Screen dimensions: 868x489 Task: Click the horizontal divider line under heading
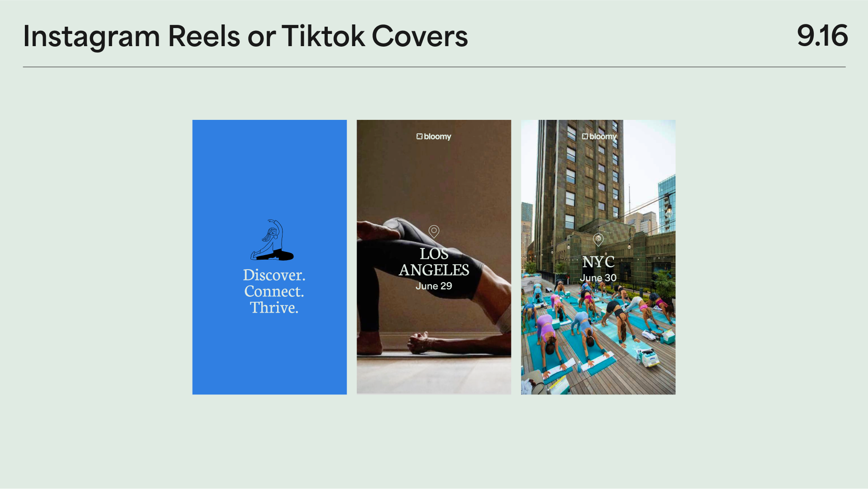(x=434, y=67)
